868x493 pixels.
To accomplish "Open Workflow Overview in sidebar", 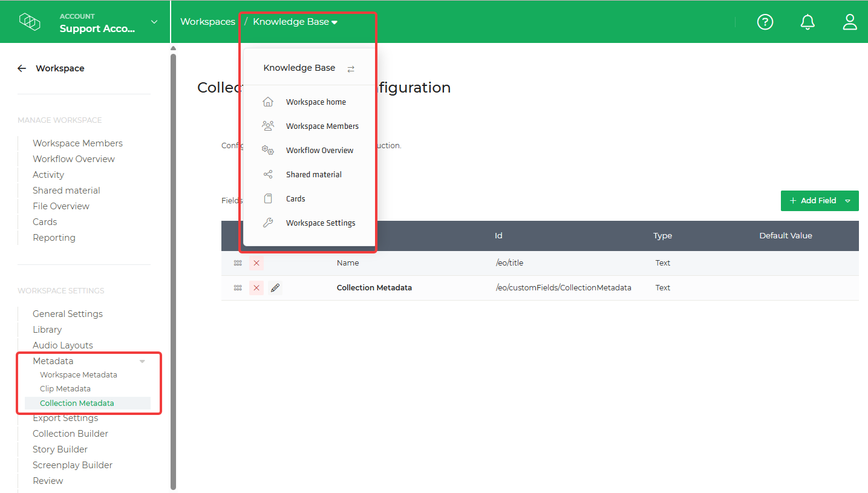I will [74, 159].
